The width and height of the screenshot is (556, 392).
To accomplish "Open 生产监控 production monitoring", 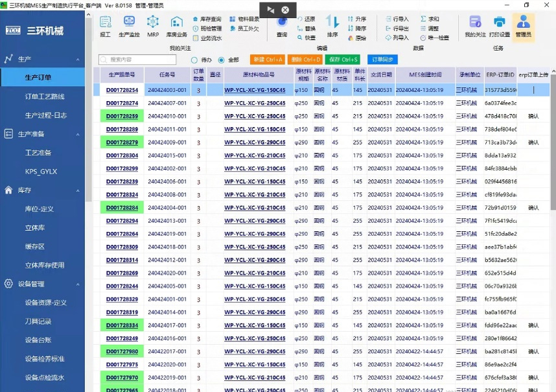I will [129, 25].
